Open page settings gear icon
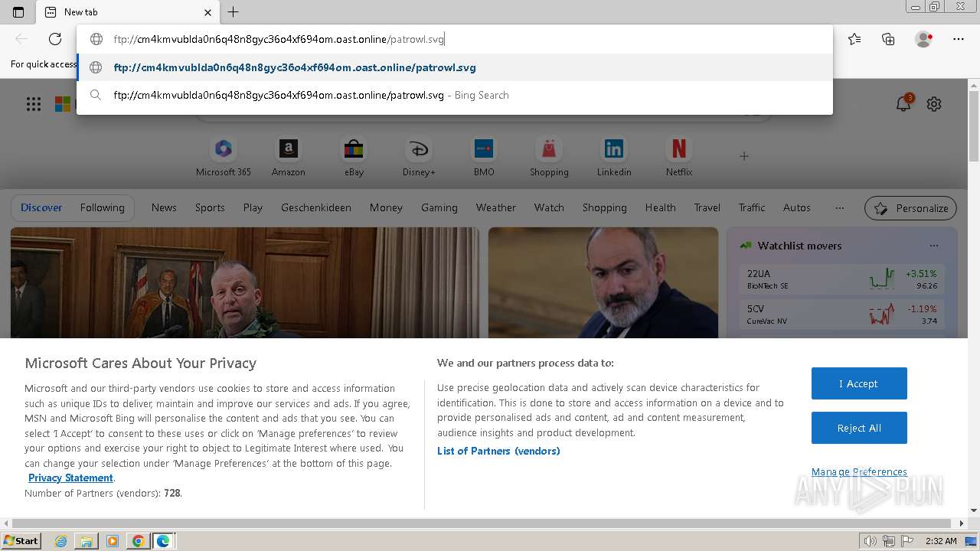This screenshot has width=980, height=551. (x=934, y=104)
